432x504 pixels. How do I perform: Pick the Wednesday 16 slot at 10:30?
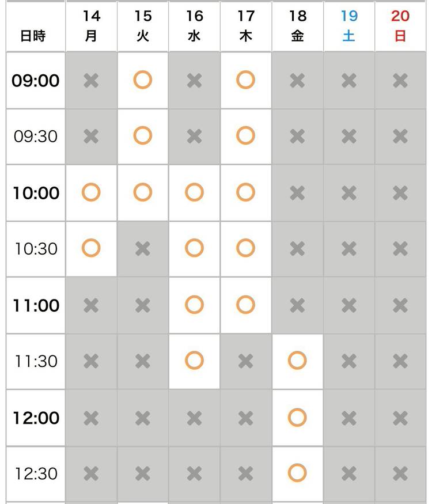pos(194,248)
